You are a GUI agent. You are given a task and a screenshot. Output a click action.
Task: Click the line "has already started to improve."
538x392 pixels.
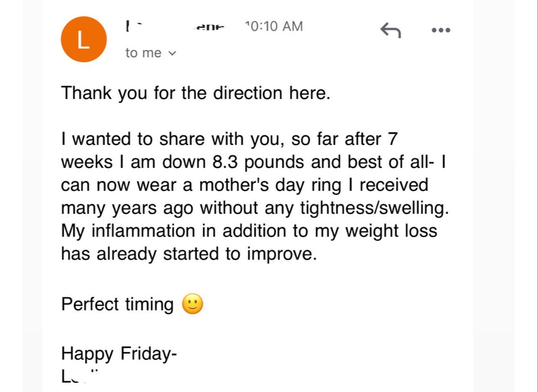coord(189,254)
